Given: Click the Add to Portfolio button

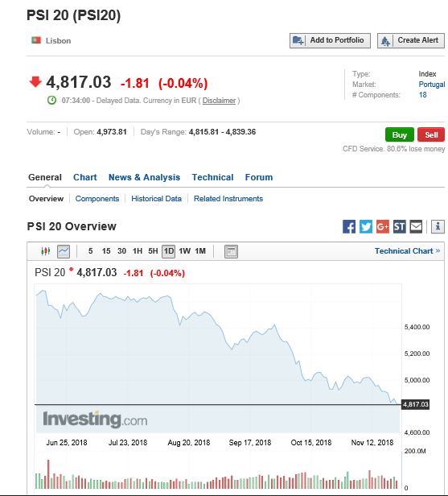Looking at the screenshot, I should pyautogui.click(x=330, y=40).
